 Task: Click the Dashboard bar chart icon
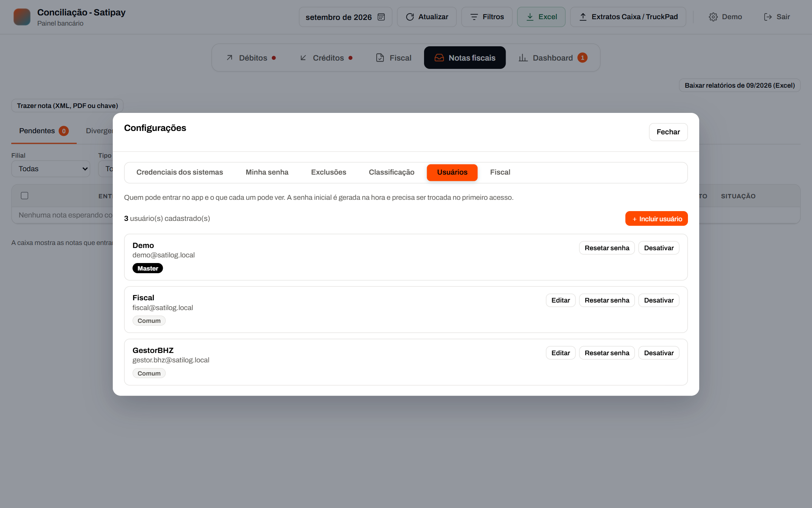[523, 58]
